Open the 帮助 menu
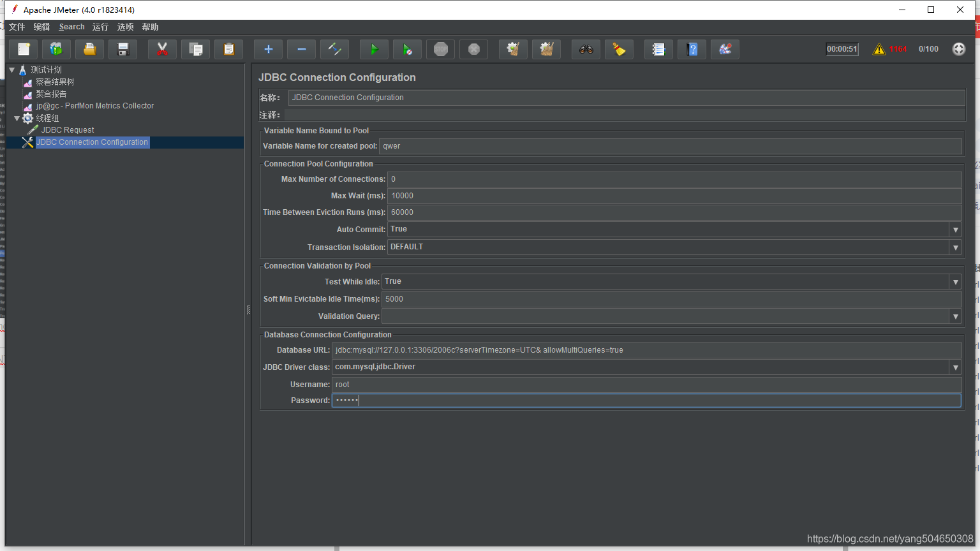Screen dimensions: 980x551 pyautogui.click(x=150, y=27)
